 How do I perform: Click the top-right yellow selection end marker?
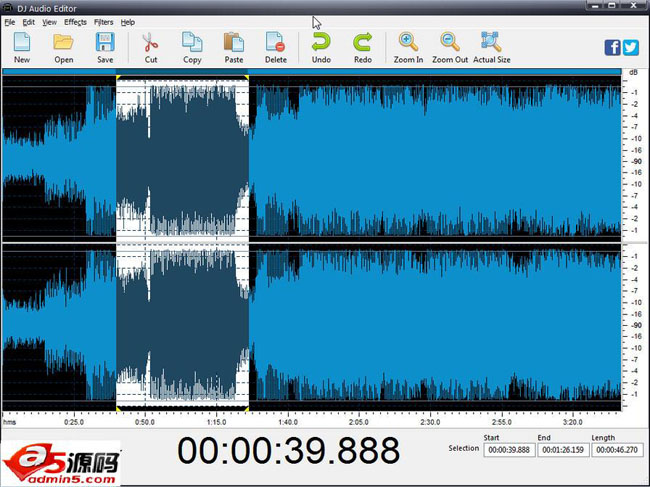(x=247, y=78)
